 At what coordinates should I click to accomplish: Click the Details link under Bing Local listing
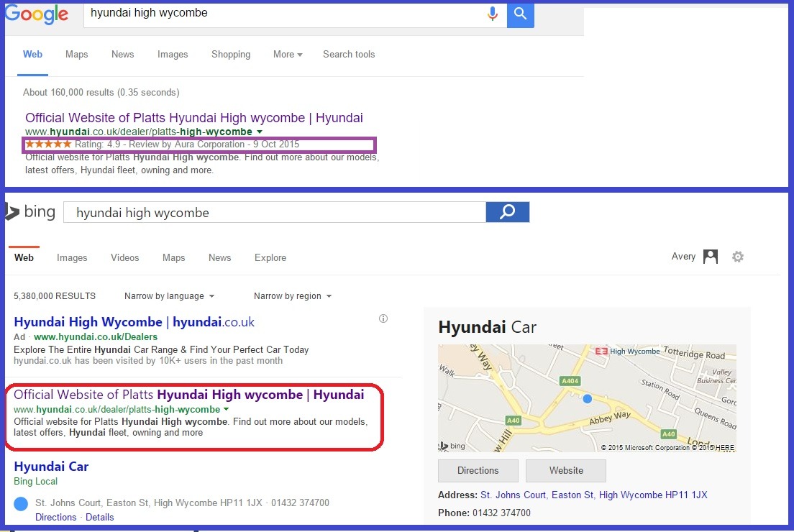(99, 517)
